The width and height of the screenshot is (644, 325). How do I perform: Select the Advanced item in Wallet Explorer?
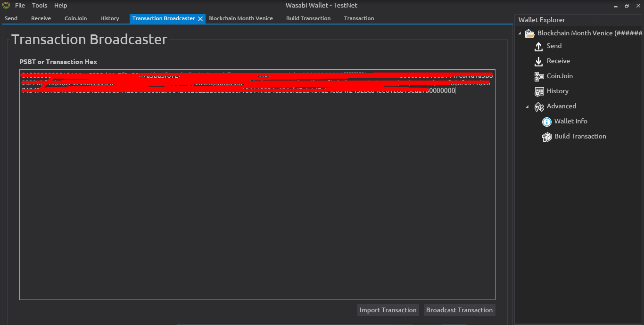click(x=561, y=106)
